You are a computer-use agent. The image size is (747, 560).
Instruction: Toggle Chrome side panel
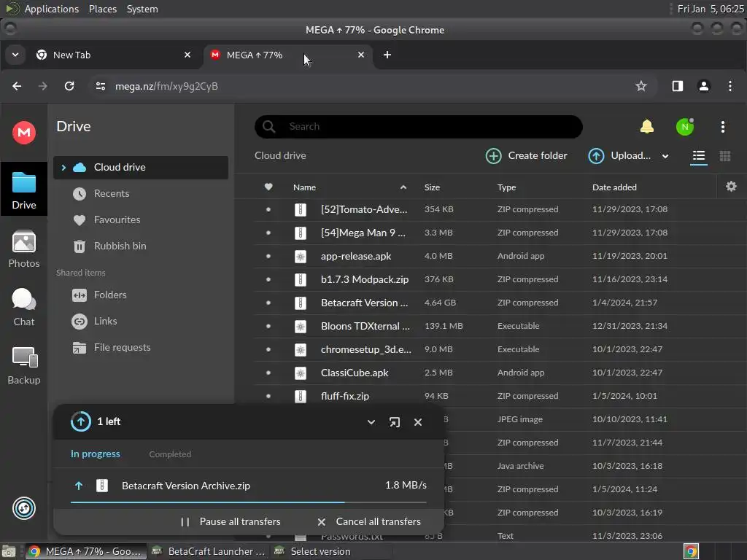coord(677,86)
